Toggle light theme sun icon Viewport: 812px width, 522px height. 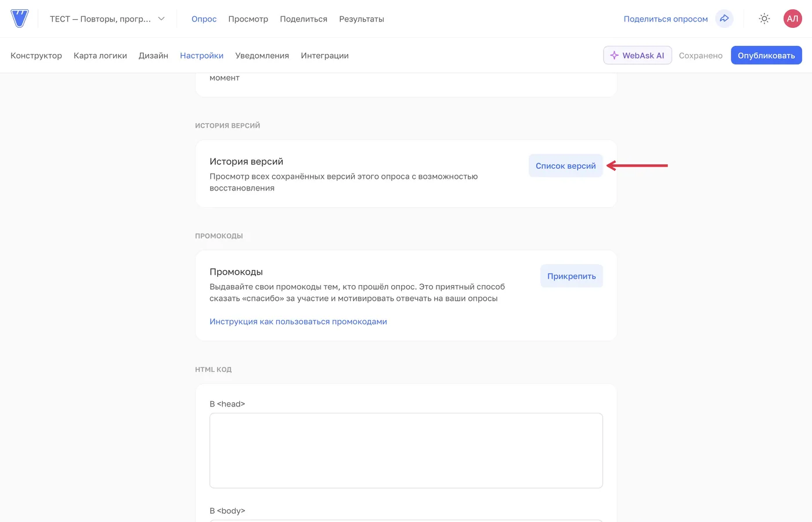click(764, 19)
